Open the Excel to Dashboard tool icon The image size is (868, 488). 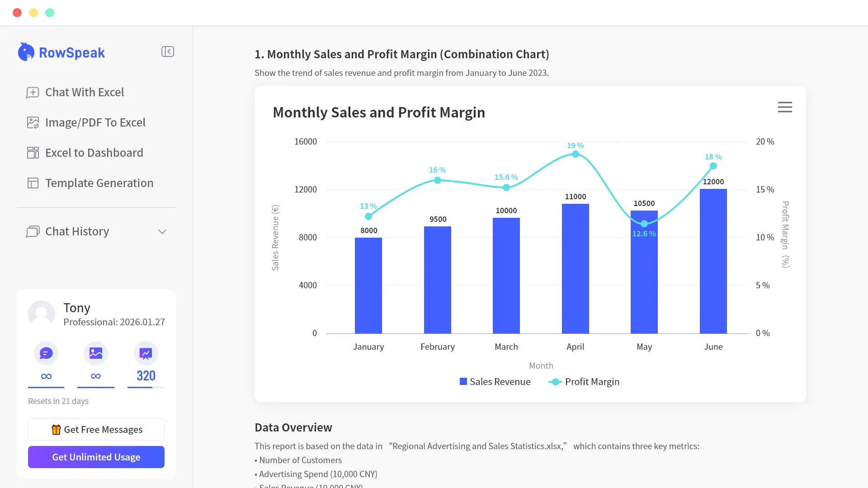coord(33,153)
